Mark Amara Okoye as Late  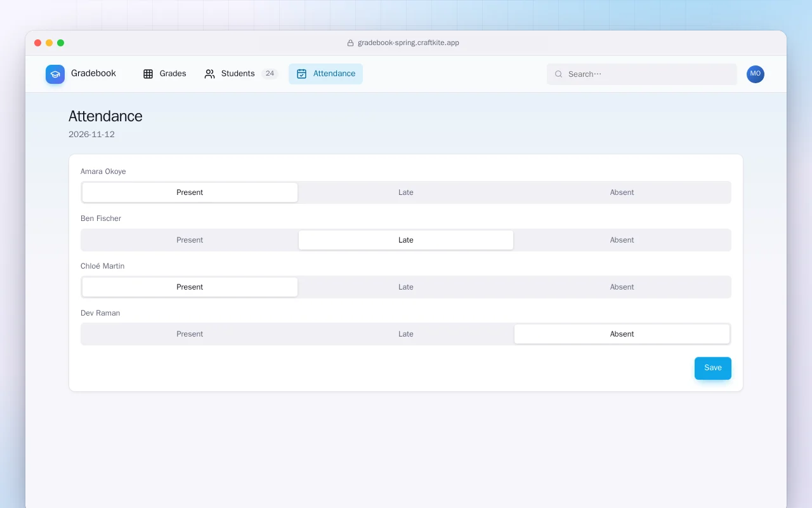(x=406, y=192)
